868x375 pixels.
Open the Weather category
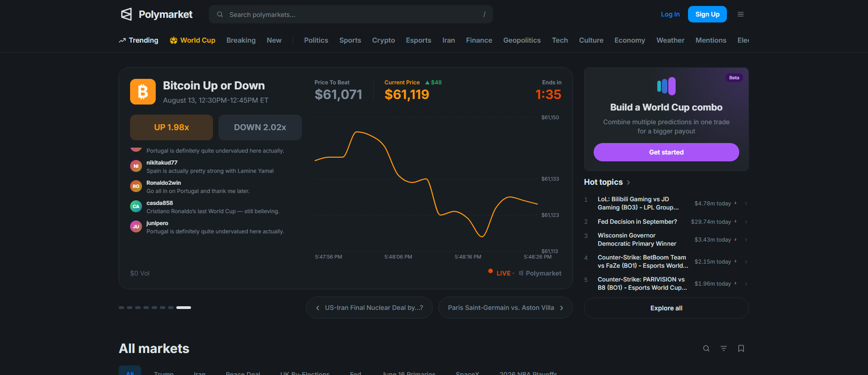click(670, 40)
